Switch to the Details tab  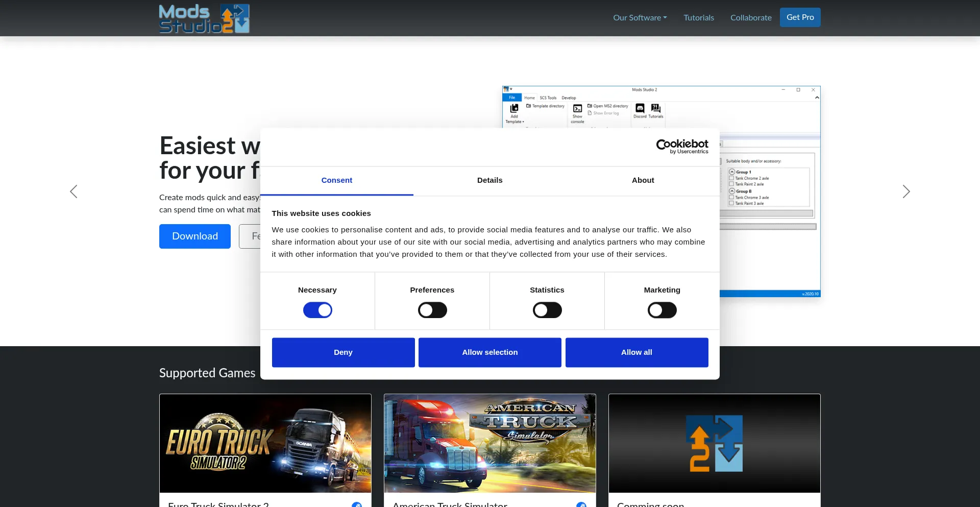coord(490,180)
